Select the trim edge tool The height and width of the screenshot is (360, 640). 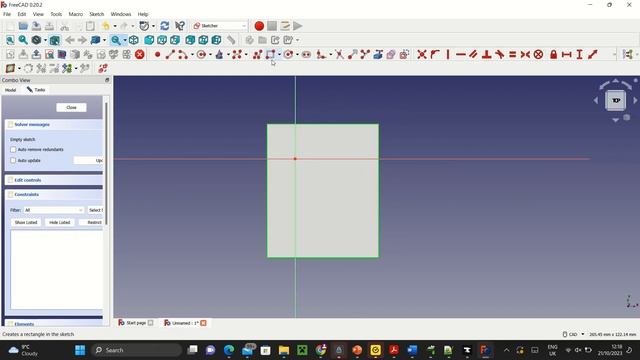point(339,54)
